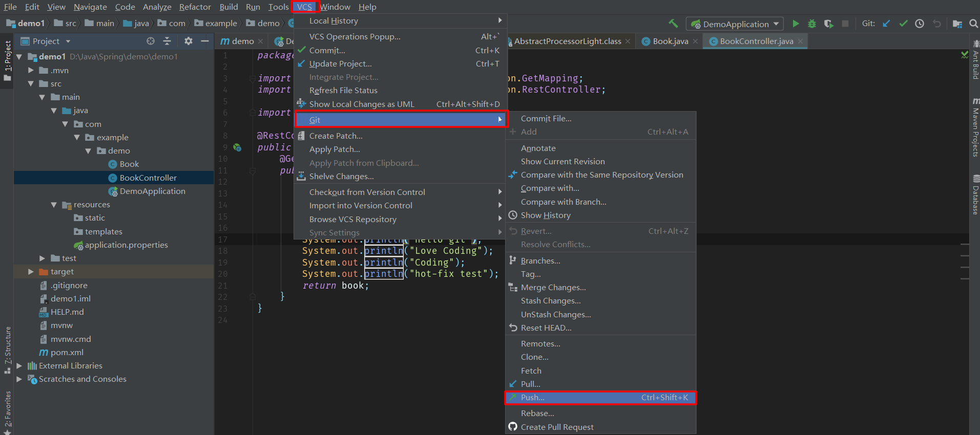The height and width of the screenshot is (435, 980).
Task: Click the Stop square icon
Action: [x=845, y=24]
